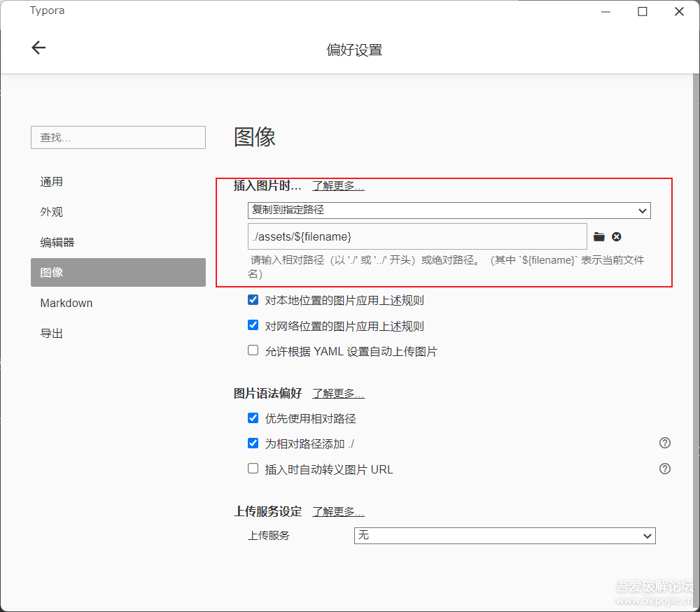Click the help icon beside 为相对路径添加 ./
700x612 pixels.
[x=664, y=443]
